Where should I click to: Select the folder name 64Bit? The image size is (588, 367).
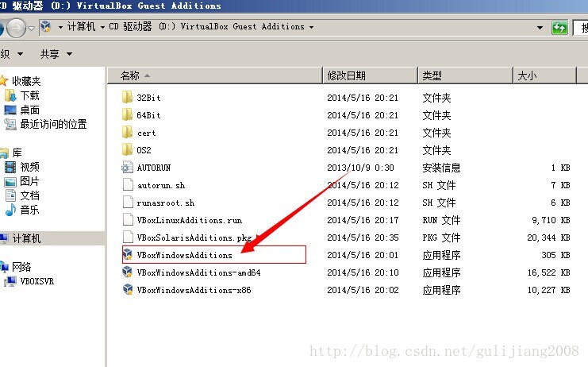coord(148,115)
